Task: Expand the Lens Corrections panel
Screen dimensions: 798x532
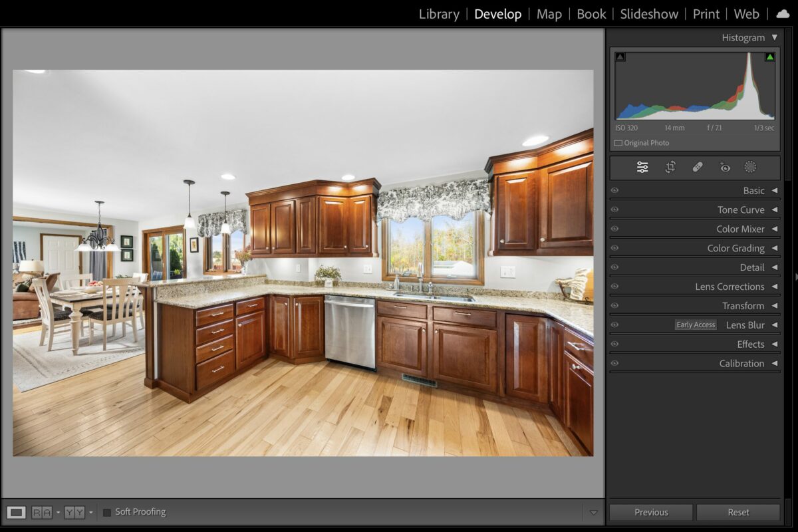Action: click(x=774, y=287)
